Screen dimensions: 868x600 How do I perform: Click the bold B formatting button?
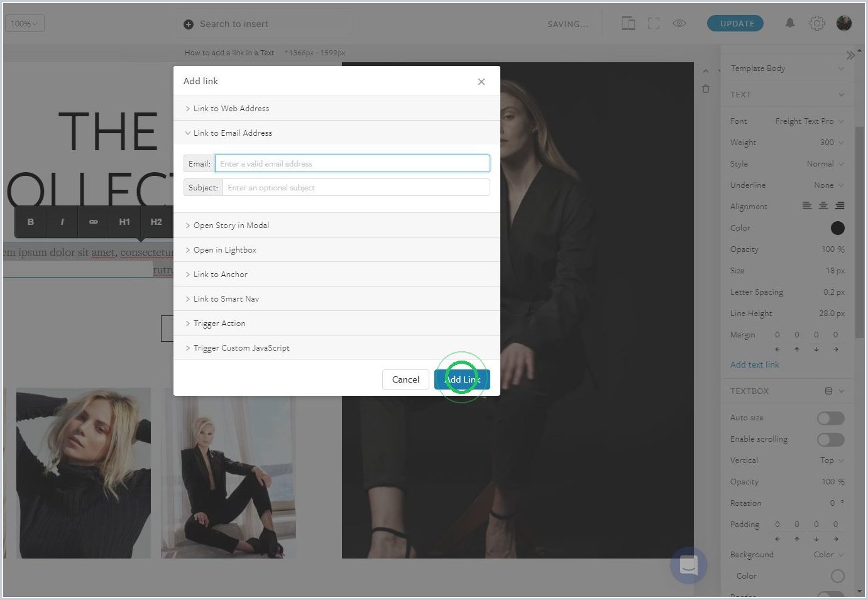pos(31,222)
